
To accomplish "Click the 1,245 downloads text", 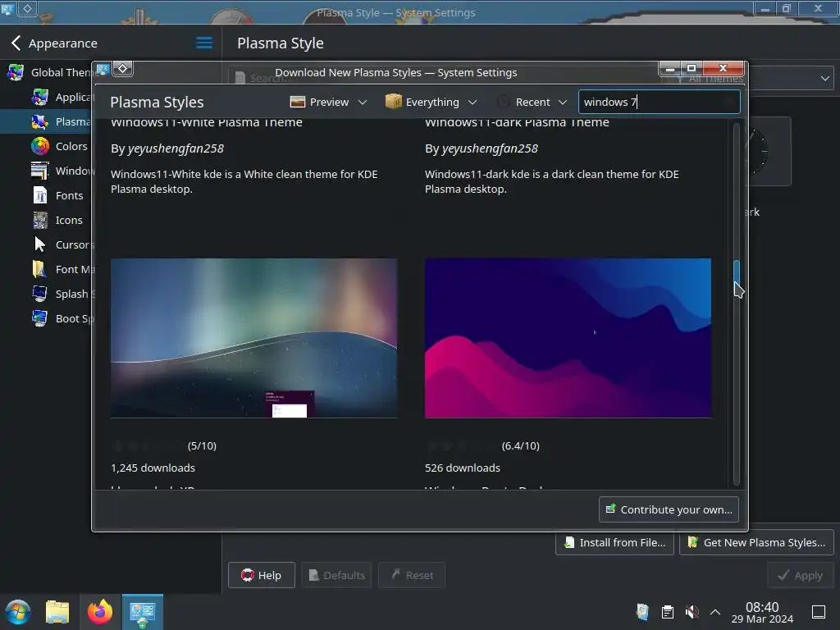I will pos(153,468).
